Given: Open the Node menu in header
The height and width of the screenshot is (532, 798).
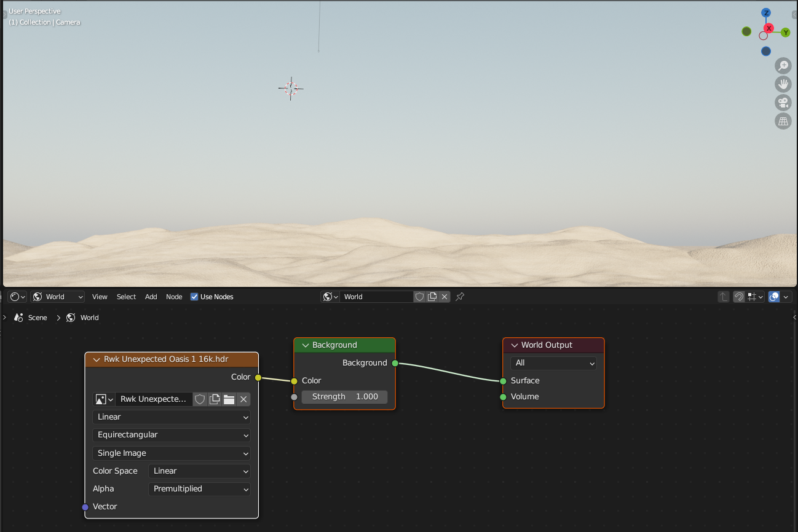Looking at the screenshot, I should coord(174,297).
